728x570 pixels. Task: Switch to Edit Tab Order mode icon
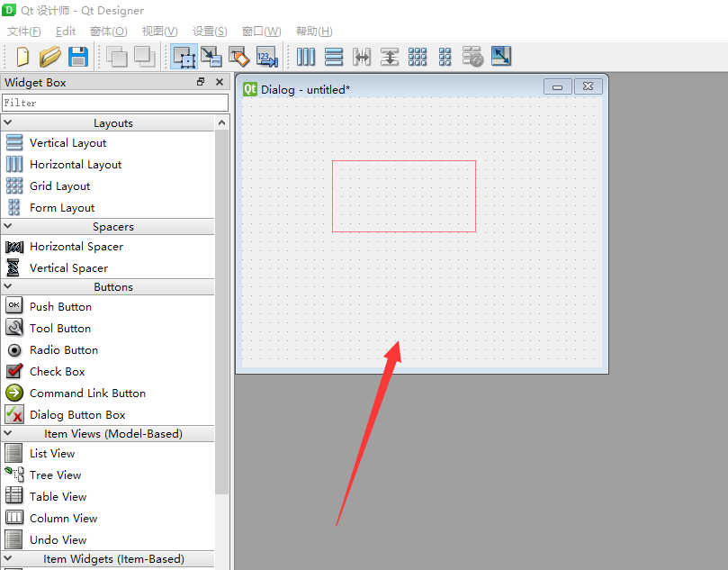coord(267,57)
